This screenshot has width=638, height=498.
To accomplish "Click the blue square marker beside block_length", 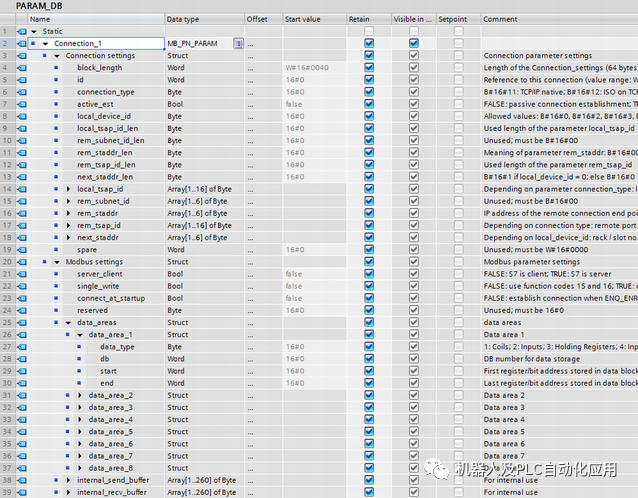I will (x=56, y=68).
